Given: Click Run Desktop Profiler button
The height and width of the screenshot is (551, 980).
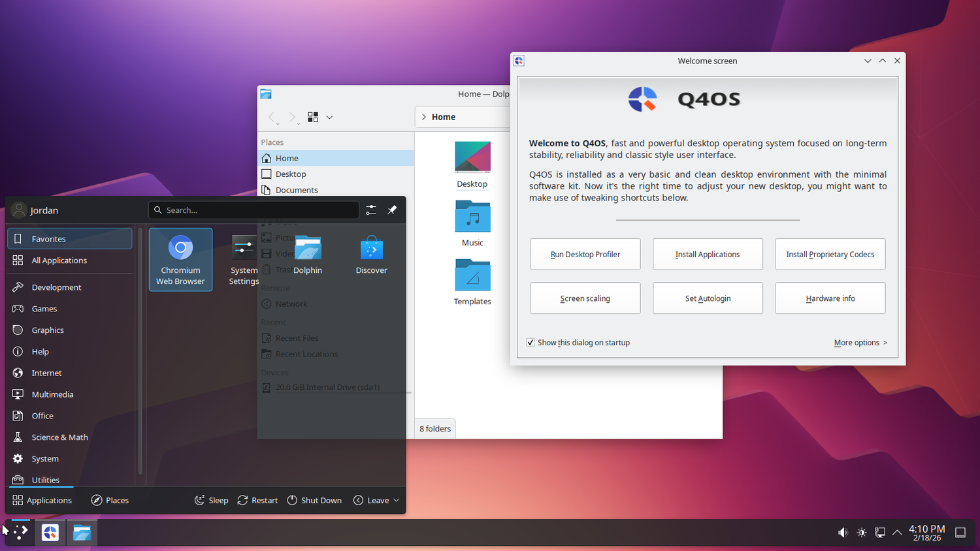Looking at the screenshot, I should (585, 255).
